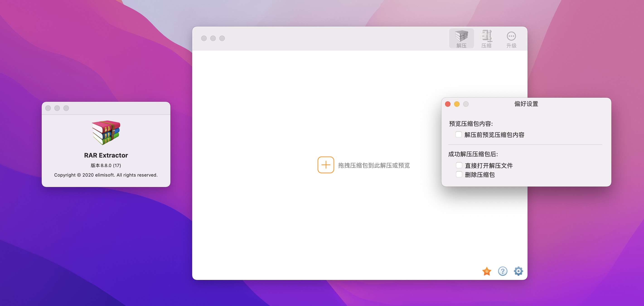Click the 拖拽压缩包到此解压或预览 drop area text
This screenshot has height=306, width=644.
(374, 165)
